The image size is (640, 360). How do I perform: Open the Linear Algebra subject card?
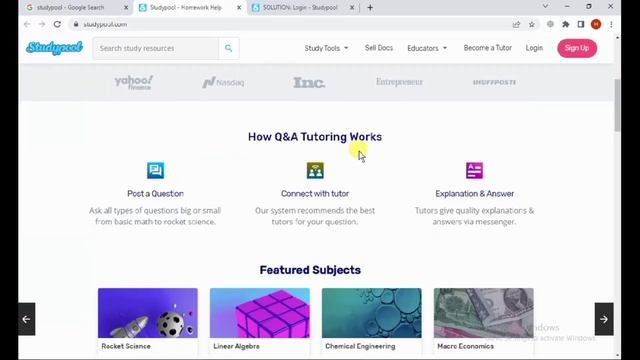(x=260, y=321)
